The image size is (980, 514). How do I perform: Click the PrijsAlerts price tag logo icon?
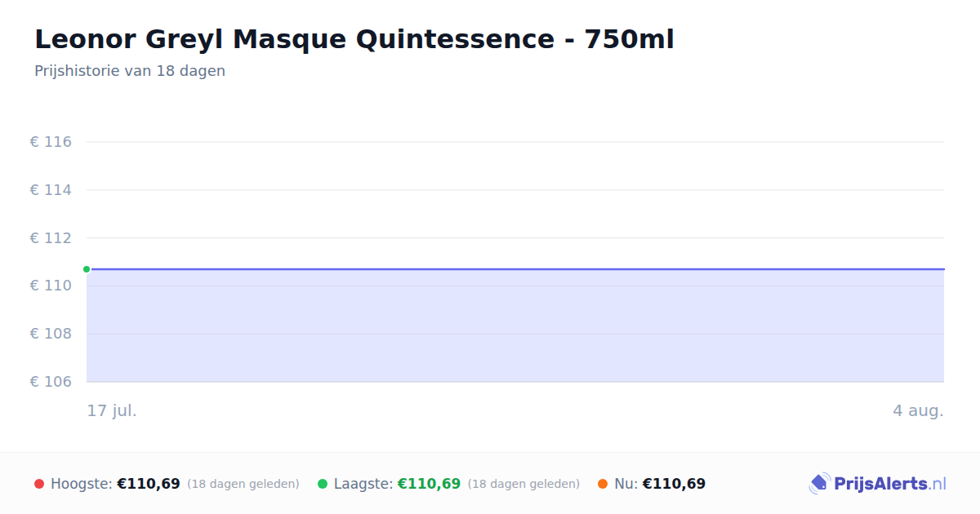[x=819, y=484]
